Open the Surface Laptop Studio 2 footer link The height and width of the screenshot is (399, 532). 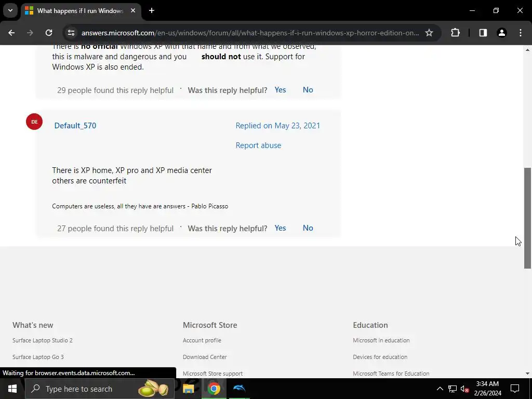[x=43, y=340]
